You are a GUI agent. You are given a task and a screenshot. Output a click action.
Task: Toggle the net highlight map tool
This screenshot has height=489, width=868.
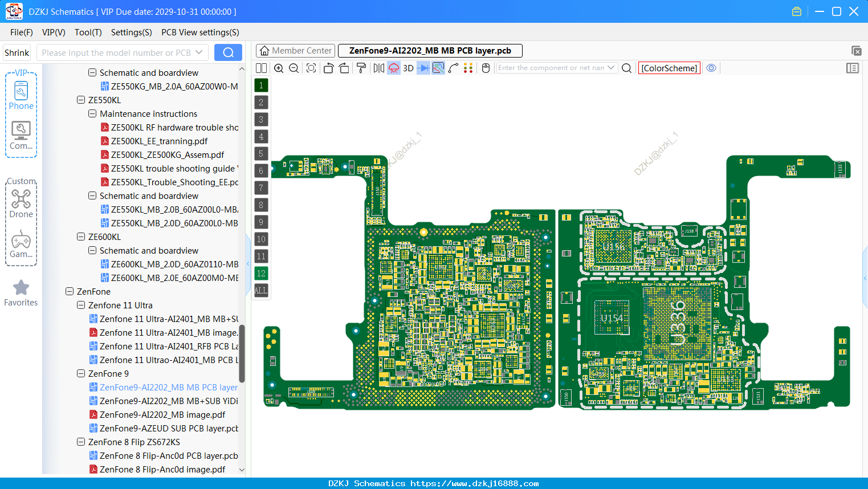click(438, 68)
